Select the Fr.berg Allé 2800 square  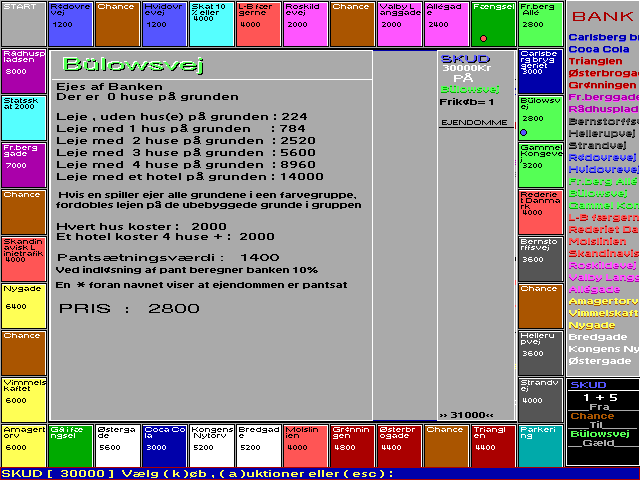coord(541,24)
